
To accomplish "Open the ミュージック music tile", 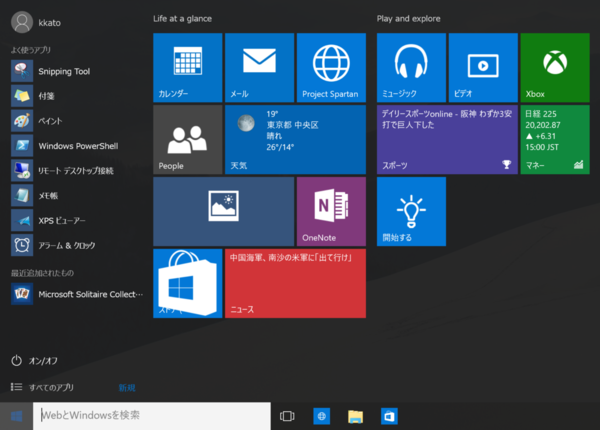I will tap(411, 68).
